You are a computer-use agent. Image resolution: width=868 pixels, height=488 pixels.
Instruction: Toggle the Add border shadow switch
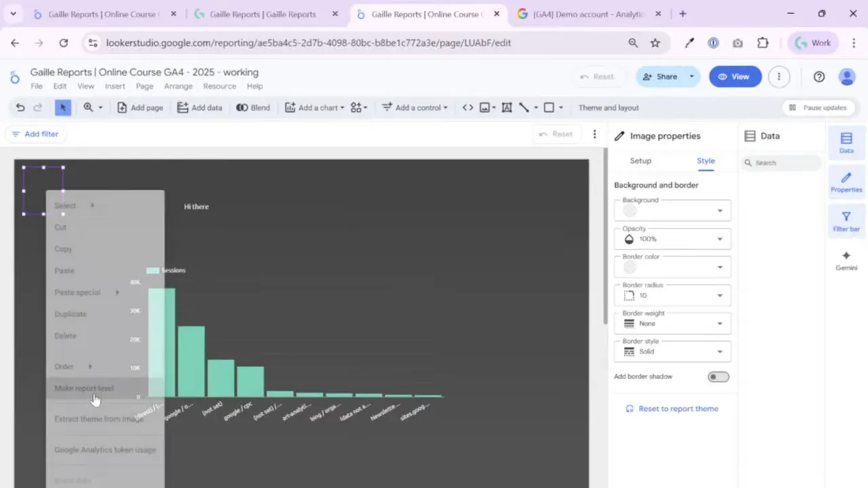point(717,376)
